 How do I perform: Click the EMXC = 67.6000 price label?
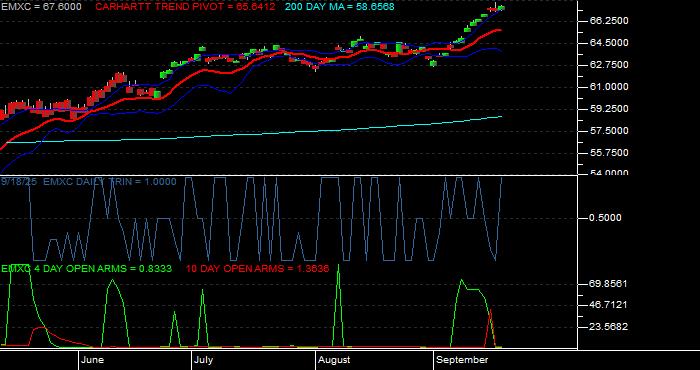click(x=41, y=7)
